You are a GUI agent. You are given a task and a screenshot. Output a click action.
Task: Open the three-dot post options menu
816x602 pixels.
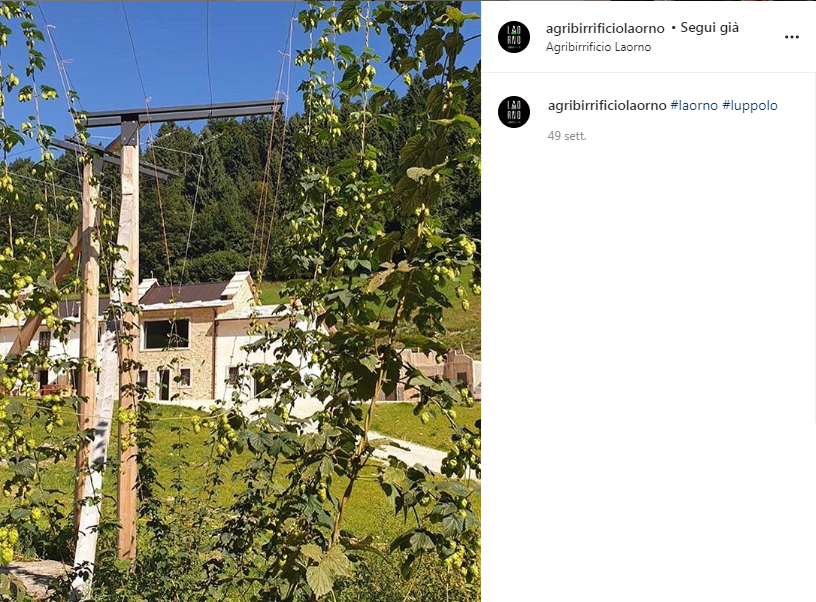point(792,37)
